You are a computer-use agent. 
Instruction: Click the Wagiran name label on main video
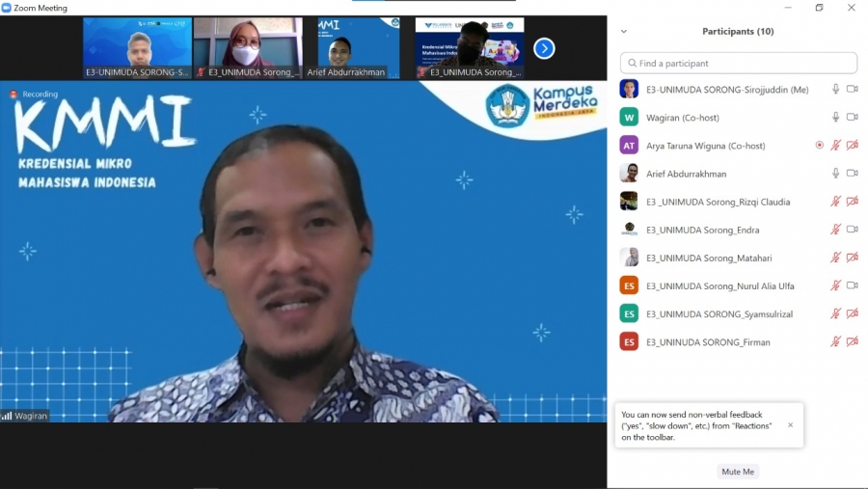click(x=31, y=416)
